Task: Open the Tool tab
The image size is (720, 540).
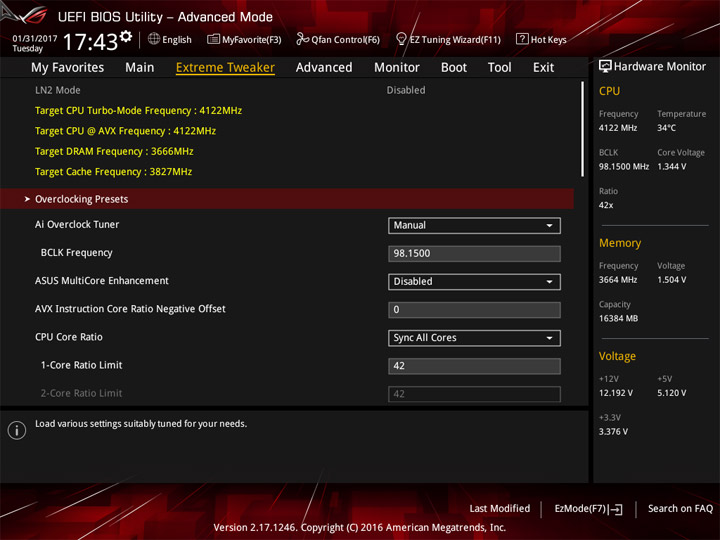Action: coord(499,68)
